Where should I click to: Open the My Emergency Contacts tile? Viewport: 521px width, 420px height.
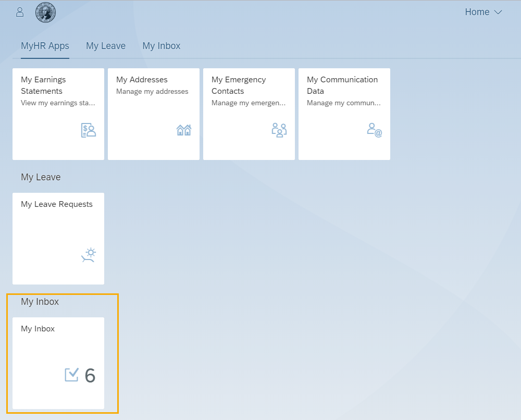pos(249,114)
